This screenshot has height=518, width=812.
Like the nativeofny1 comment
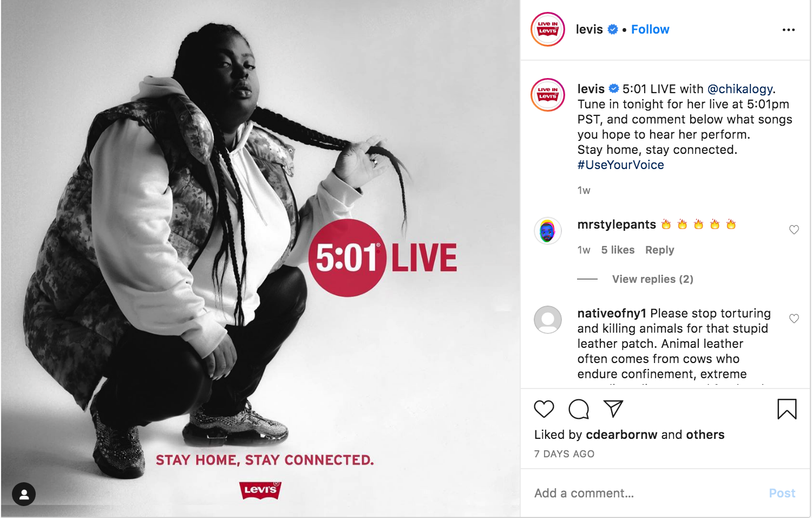click(x=794, y=319)
